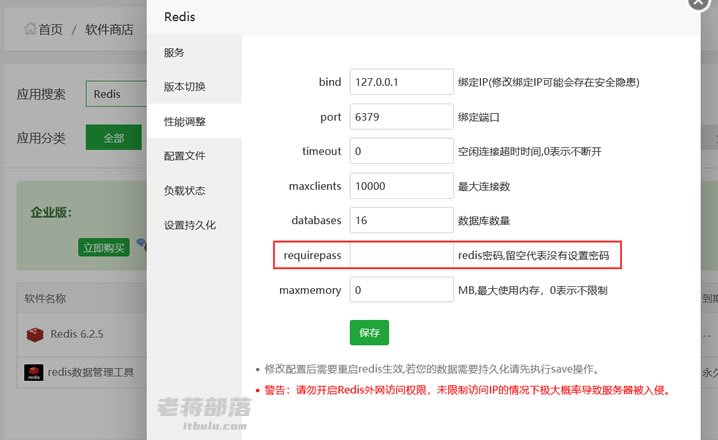Open the 服务 tab in Redis dialog
This screenshot has height=440, width=718.
coord(174,53)
